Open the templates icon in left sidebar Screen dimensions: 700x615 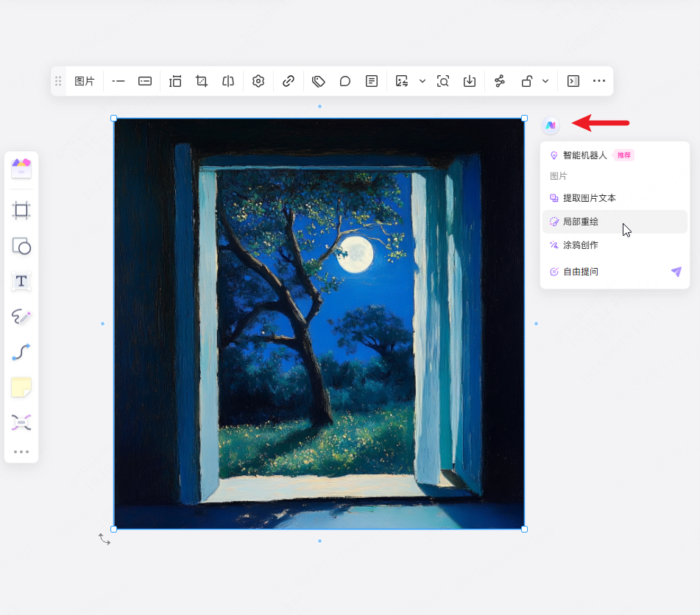[21, 169]
